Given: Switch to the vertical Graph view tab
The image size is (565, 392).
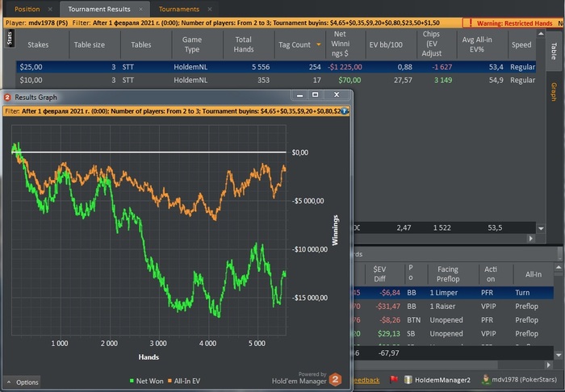Looking at the screenshot, I should (x=554, y=92).
